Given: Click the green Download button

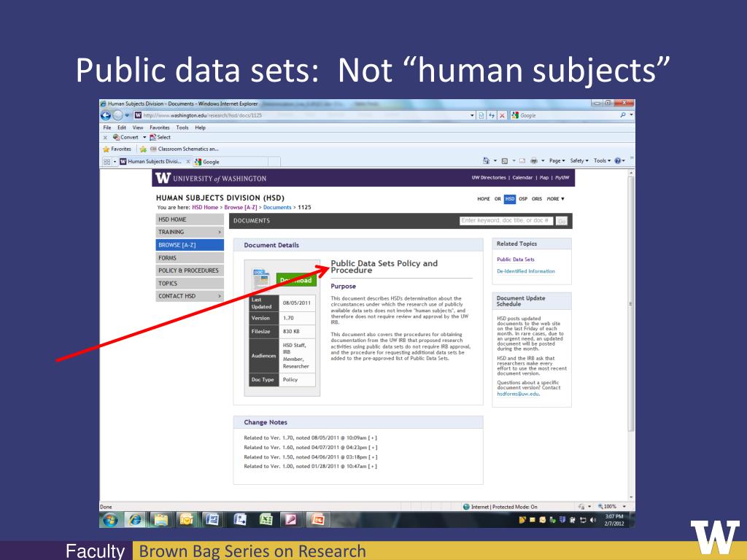Looking at the screenshot, I should [295, 280].
